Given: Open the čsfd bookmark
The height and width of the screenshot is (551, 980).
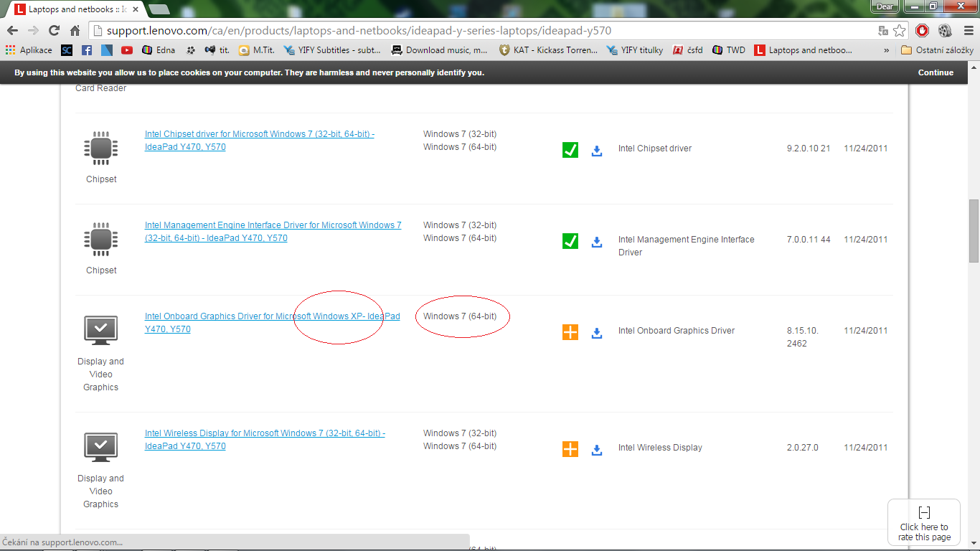Looking at the screenshot, I should (687, 50).
